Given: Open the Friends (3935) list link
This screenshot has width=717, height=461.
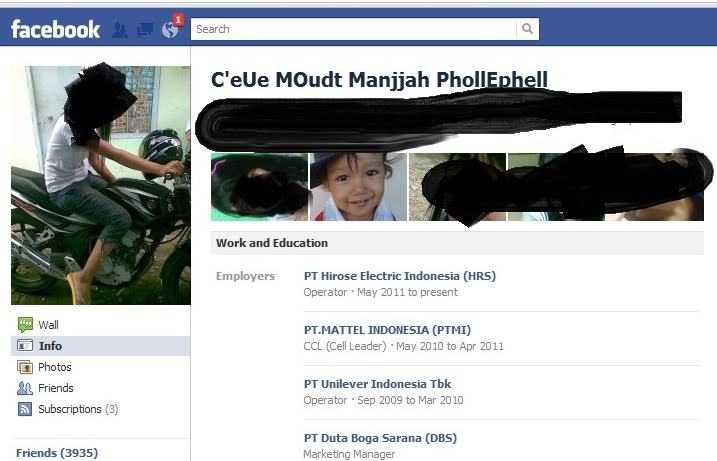Looking at the screenshot, I should (x=57, y=453).
